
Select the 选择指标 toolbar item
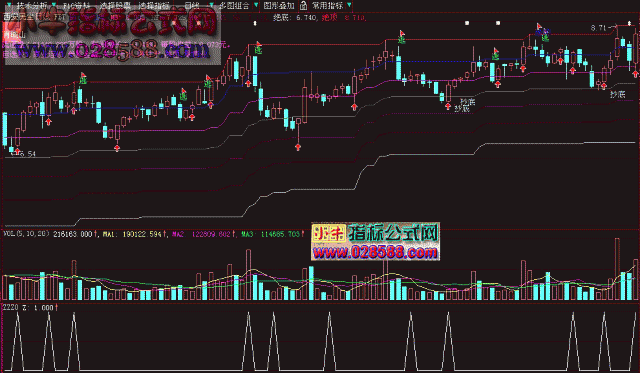(x=154, y=5)
